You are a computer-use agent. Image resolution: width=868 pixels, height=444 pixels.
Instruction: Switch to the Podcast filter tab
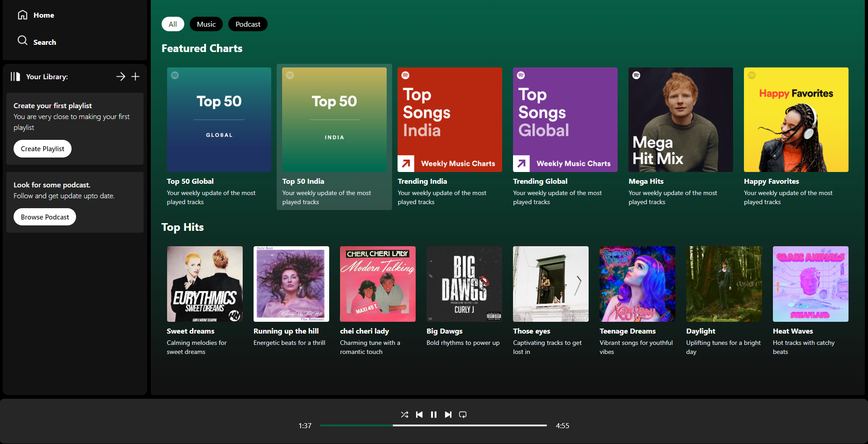[248, 24]
